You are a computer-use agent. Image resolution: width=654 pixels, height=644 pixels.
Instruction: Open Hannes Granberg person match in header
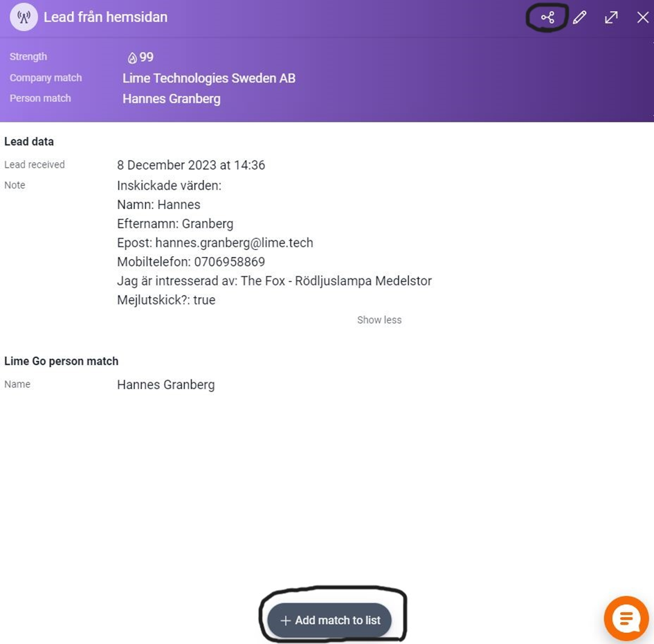pyautogui.click(x=172, y=99)
